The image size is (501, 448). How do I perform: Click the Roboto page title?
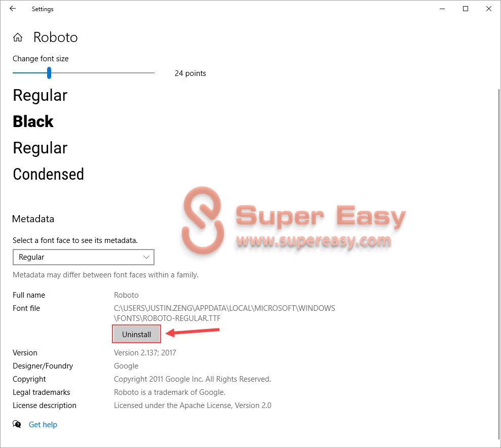56,37
